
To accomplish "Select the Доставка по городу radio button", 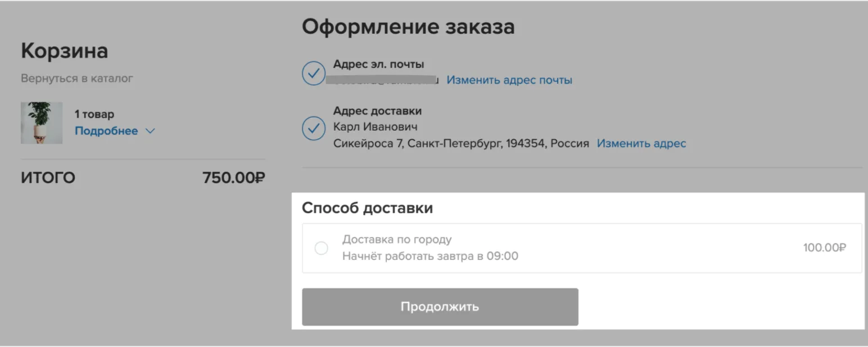I will point(322,248).
